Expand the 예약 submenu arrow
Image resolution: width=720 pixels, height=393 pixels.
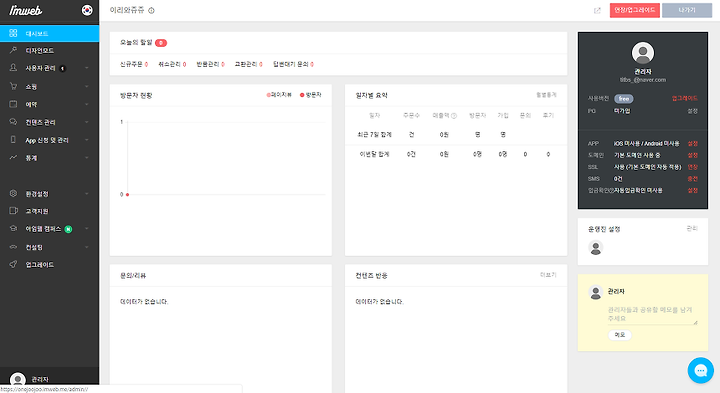87,105
